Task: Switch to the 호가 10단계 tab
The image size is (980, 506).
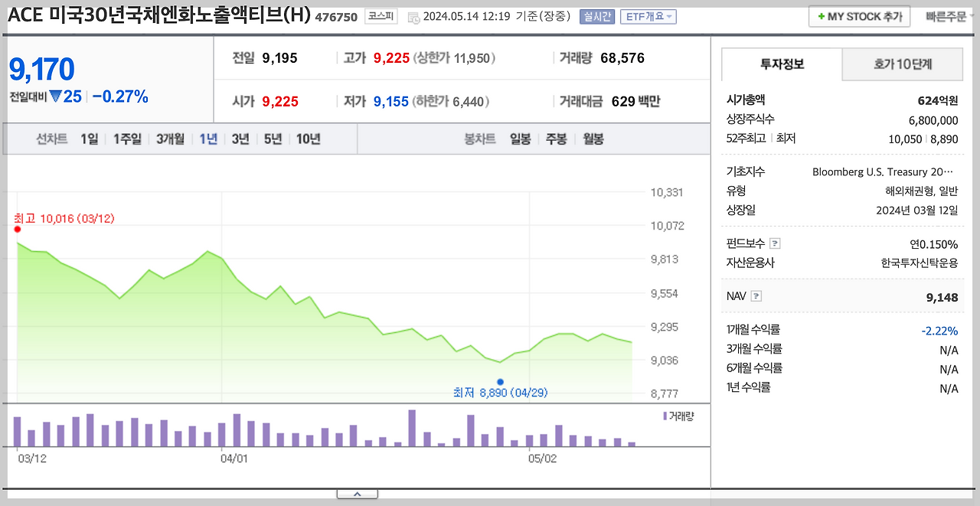Action: click(x=902, y=65)
